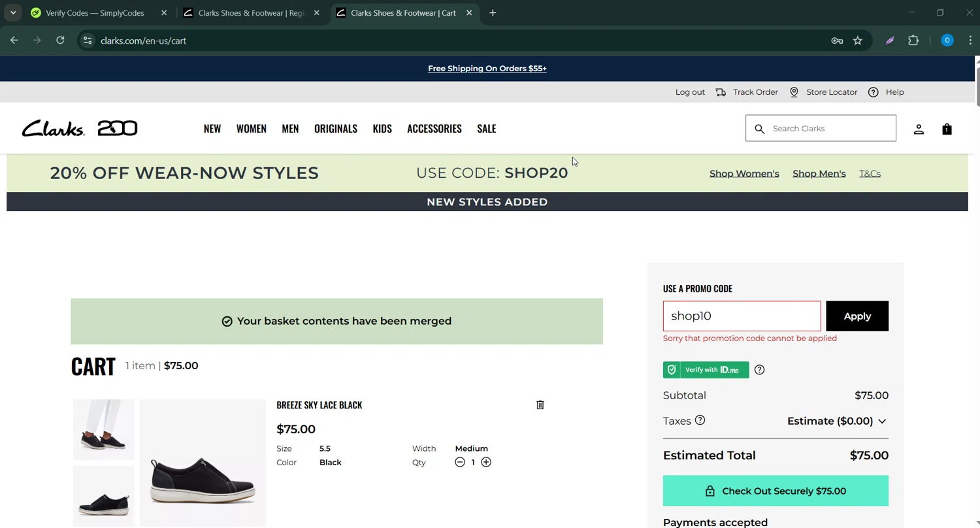Click the Store Locator pin icon
The image size is (980, 528).
pyautogui.click(x=794, y=92)
